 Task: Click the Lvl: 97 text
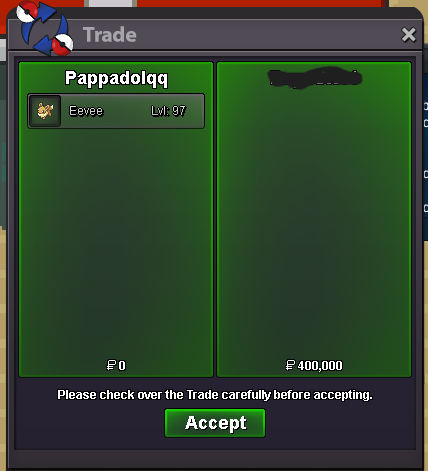coord(168,111)
